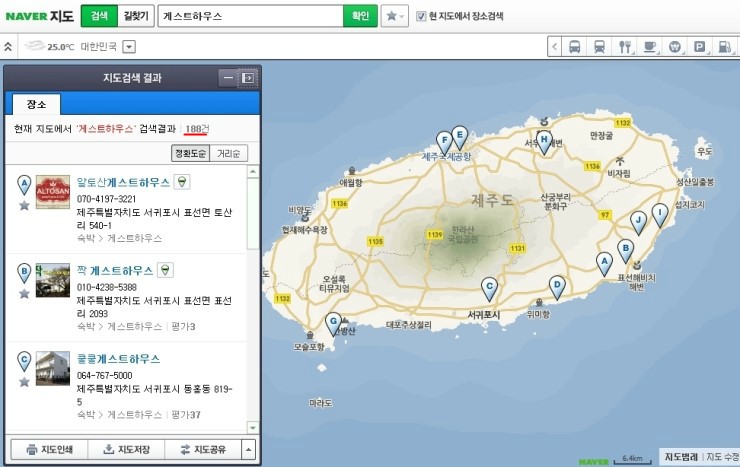Open the 대한민국 region dropdown arrow
This screenshot has width=740, height=467.
tap(129, 47)
